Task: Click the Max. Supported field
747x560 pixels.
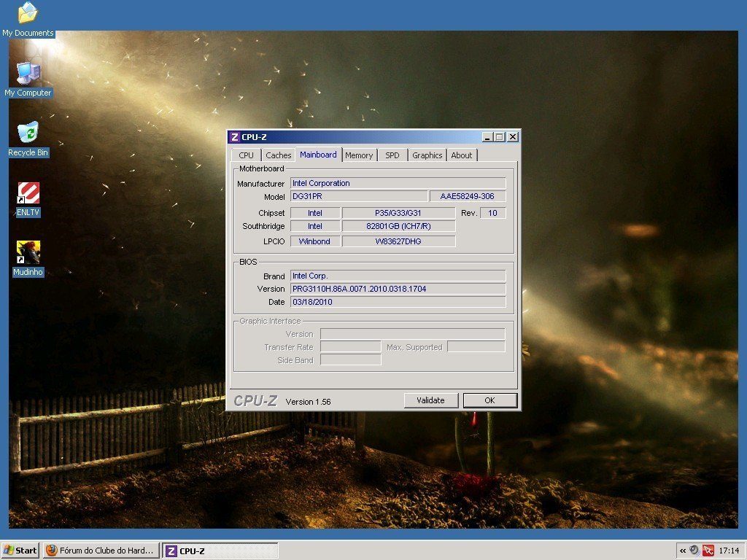Action: 476,346
